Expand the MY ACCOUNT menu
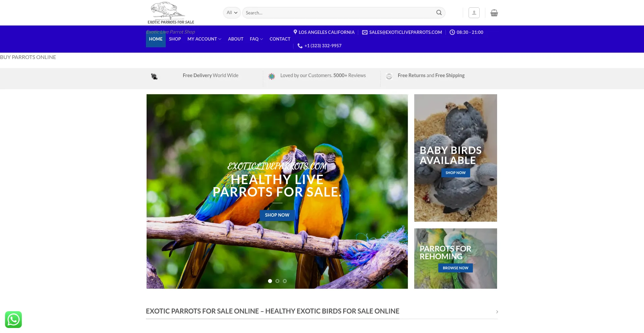Screen dimensions: 644x333 (x=204, y=39)
